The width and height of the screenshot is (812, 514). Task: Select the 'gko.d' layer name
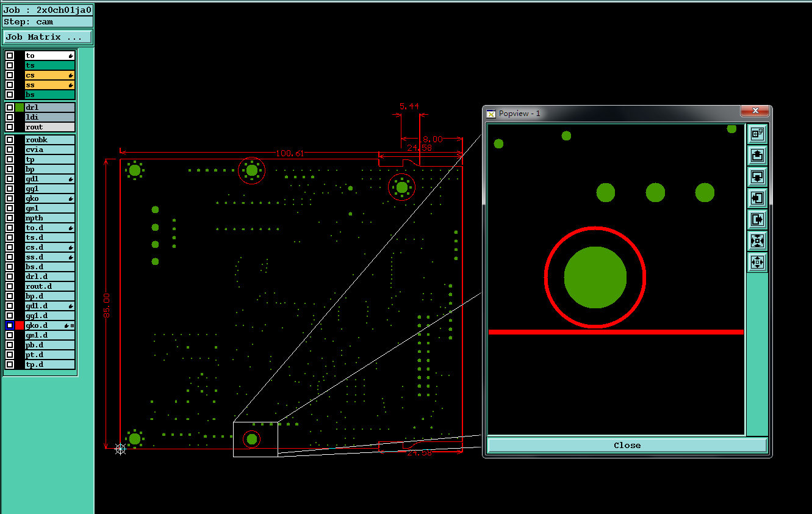[50, 325]
